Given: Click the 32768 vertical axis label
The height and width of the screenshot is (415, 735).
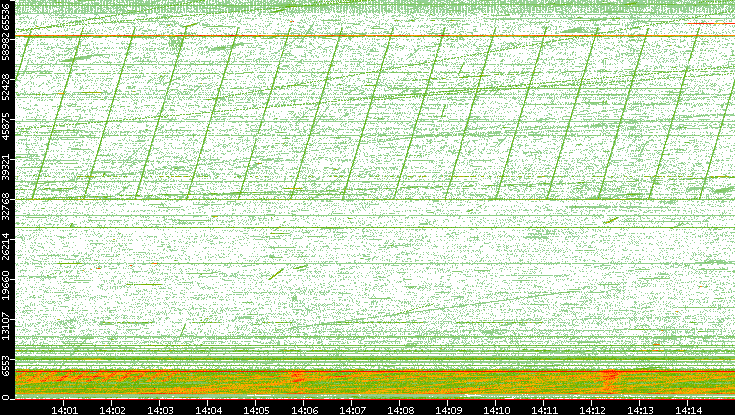Looking at the screenshot, I should click(6, 209).
